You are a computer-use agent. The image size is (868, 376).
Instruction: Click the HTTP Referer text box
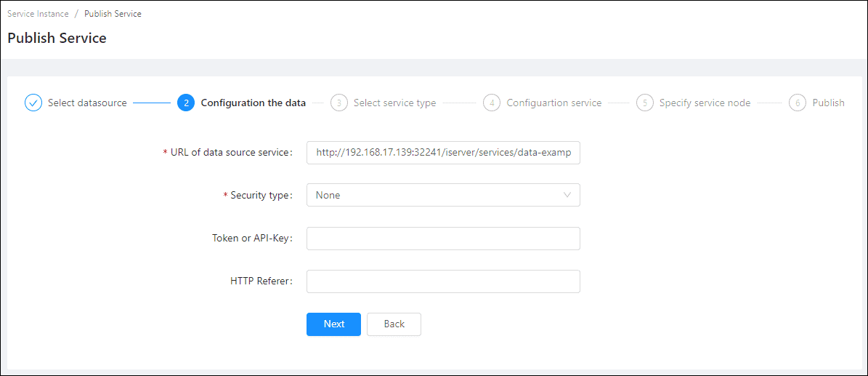click(443, 281)
